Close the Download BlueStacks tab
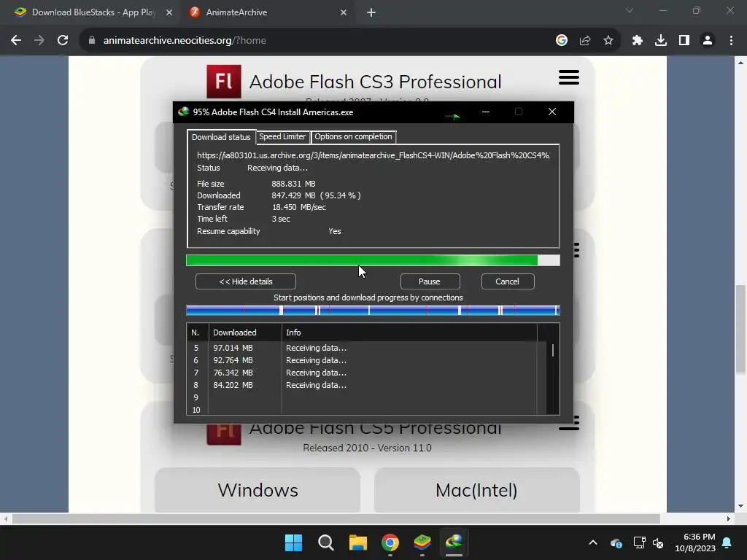The width and height of the screenshot is (747, 560). (x=169, y=12)
